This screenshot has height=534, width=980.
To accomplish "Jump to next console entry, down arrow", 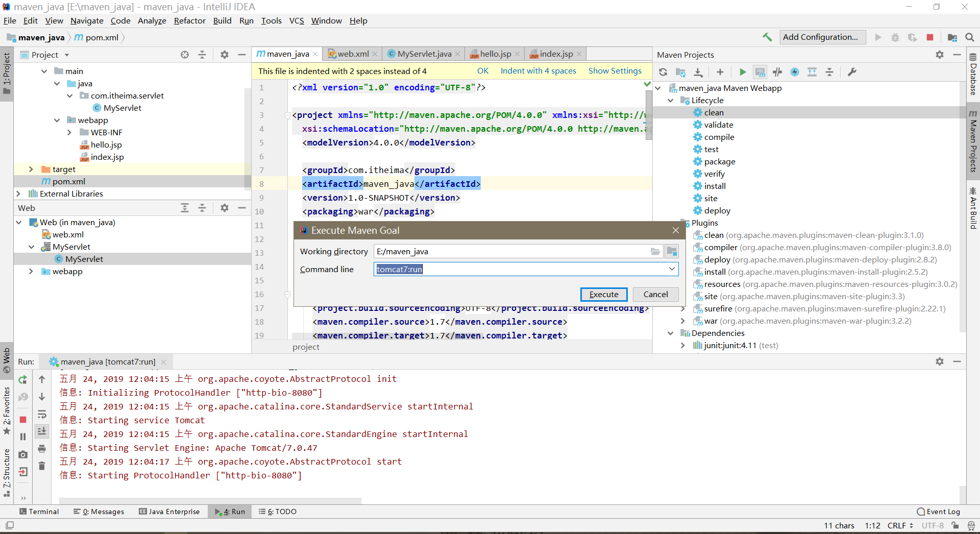I will [42, 397].
